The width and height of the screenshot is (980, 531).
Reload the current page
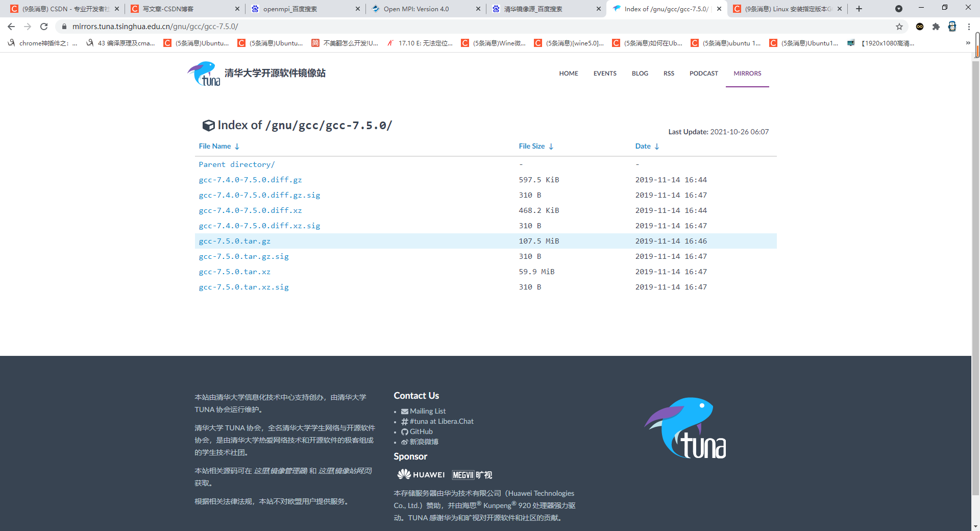(43, 26)
